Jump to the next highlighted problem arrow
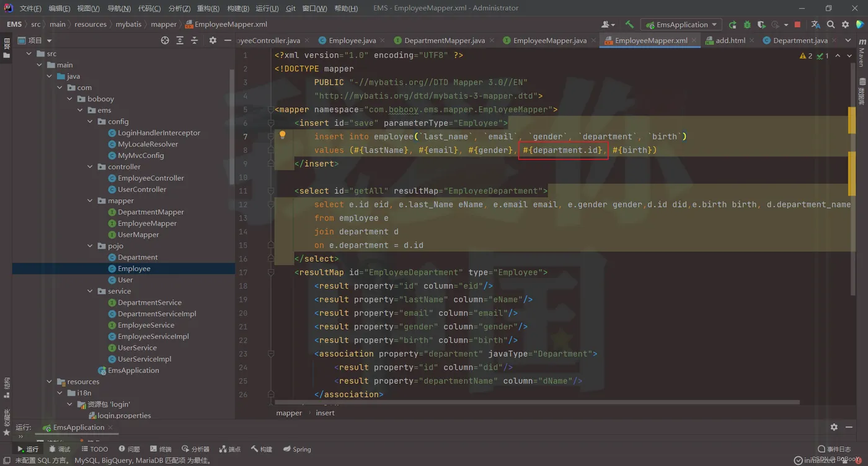This screenshot has width=868, height=466. 849,56
